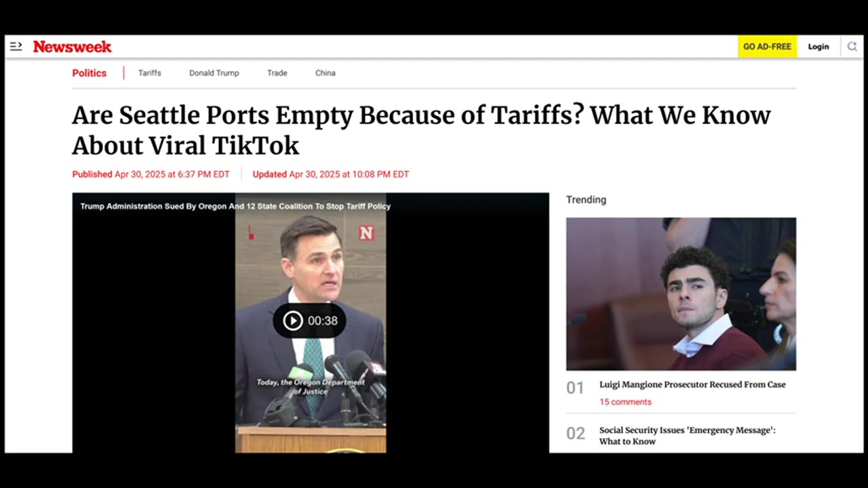Screen dimensions: 868x488
Task: Open the hamburger menu icon beside Newsweek
Action: pos(16,46)
